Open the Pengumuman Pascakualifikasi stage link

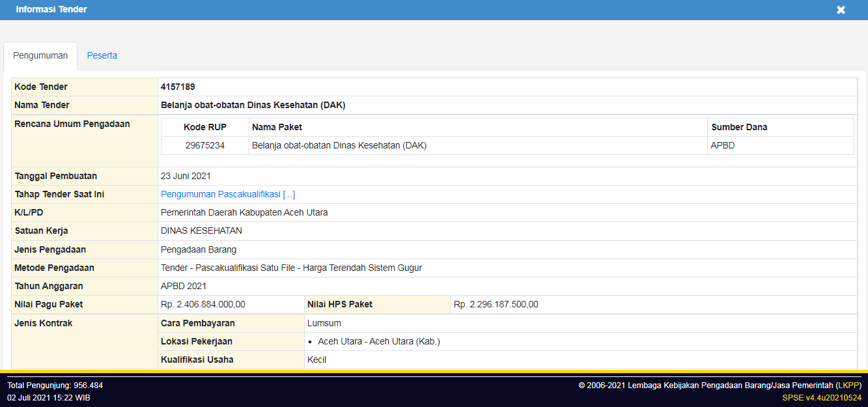[228, 194]
